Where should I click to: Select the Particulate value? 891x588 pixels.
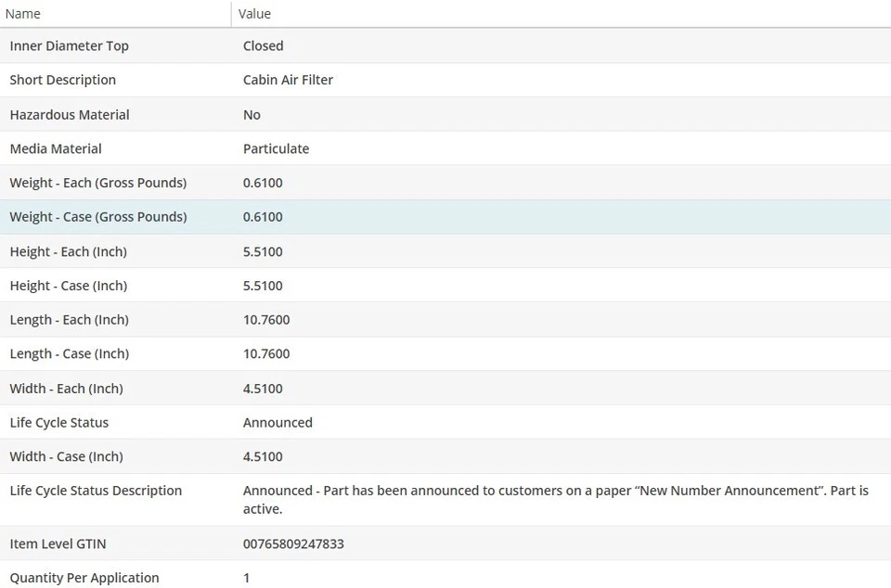[277, 148]
